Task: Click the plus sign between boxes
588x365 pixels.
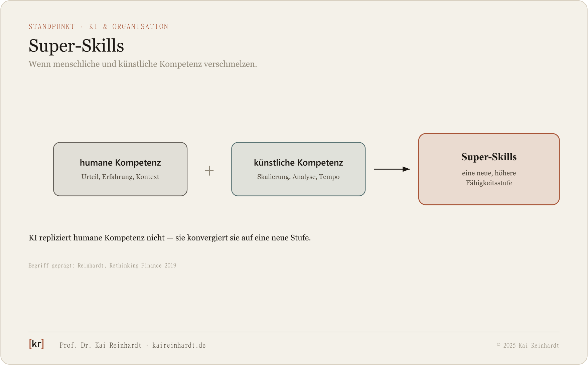Action: (x=209, y=171)
